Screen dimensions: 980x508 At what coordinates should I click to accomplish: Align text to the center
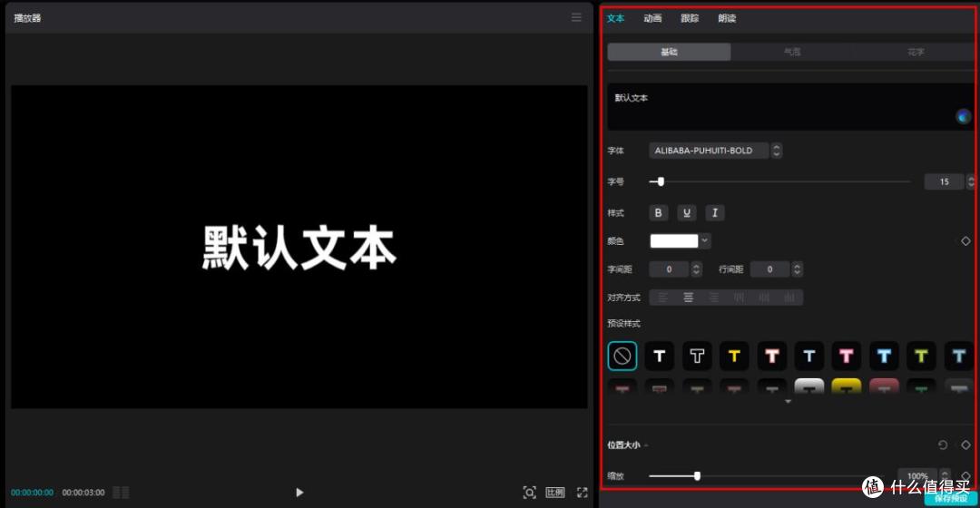tap(688, 298)
